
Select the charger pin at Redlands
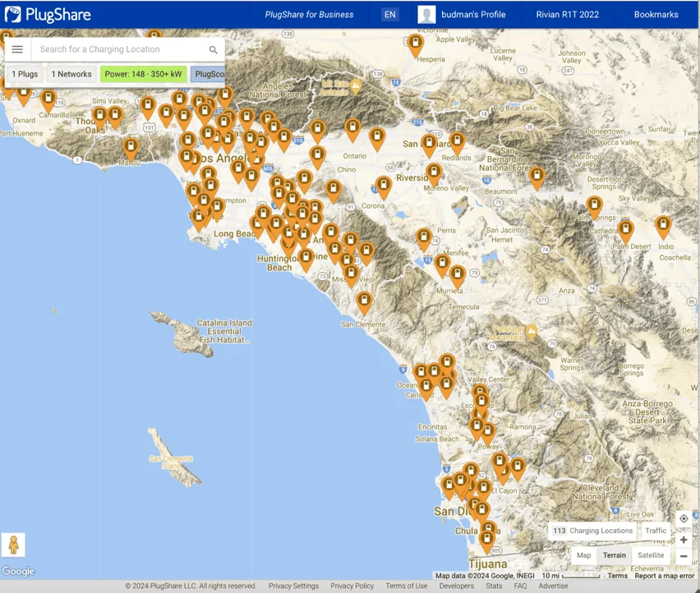(457, 142)
